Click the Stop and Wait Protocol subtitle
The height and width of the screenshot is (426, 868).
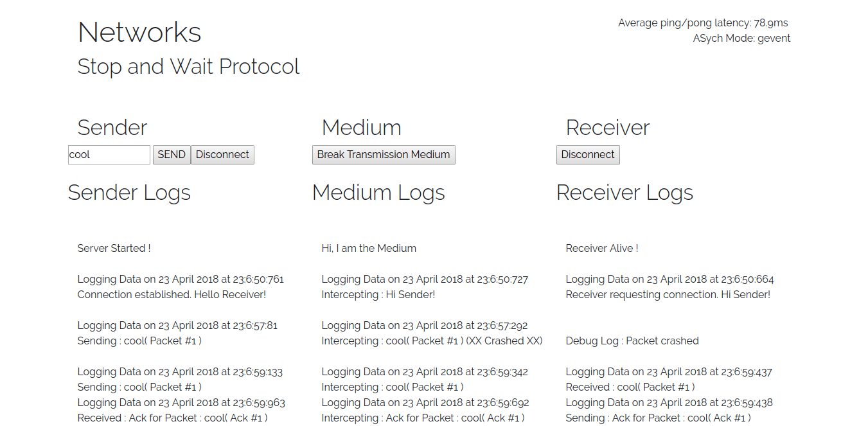pyautogui.click(x=188, y=66)
